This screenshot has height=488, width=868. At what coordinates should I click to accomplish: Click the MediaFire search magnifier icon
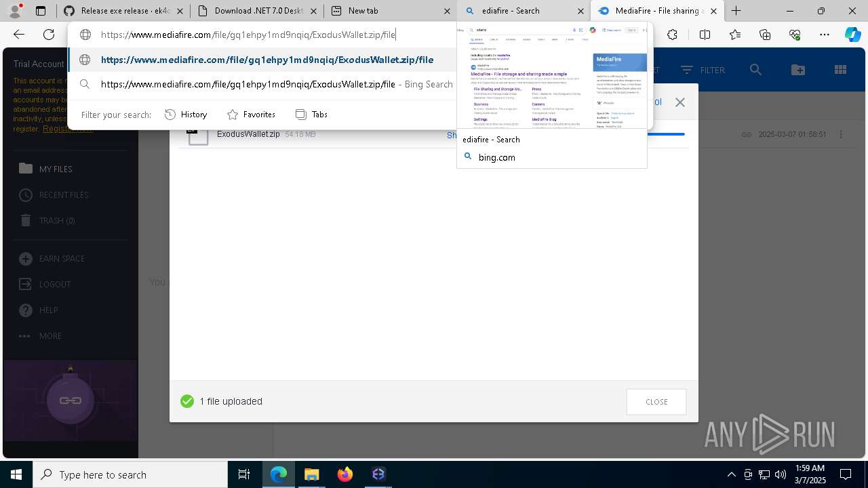[756, 70]
